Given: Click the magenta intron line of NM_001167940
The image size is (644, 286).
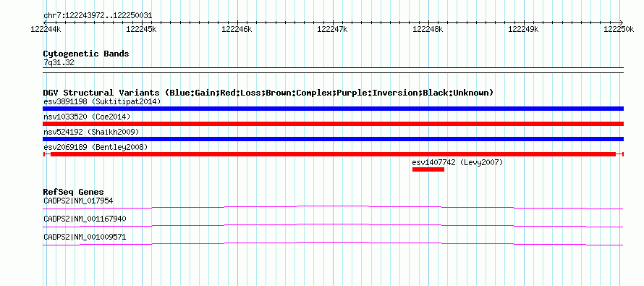Looking at the screenshot, I should (x=333, y=226).
